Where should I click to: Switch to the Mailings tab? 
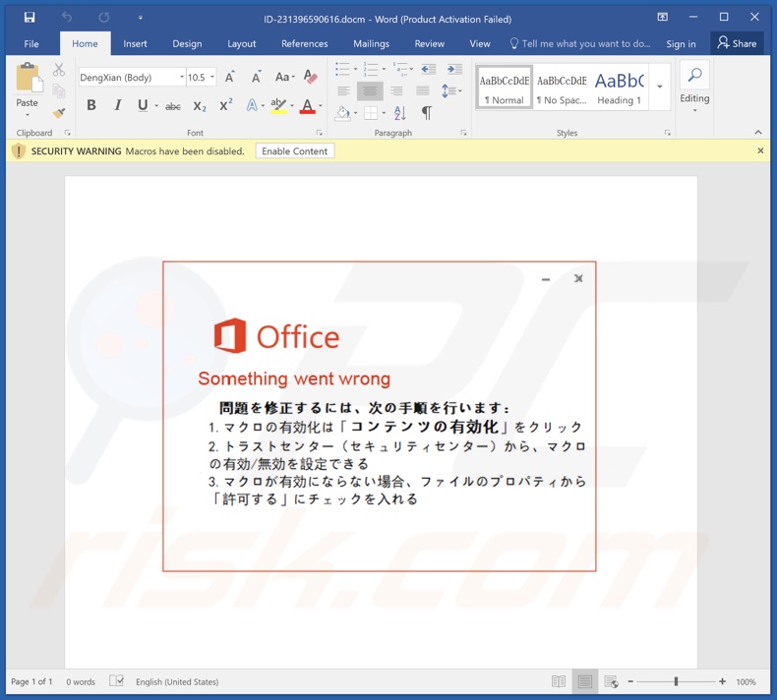coord(371,43)
